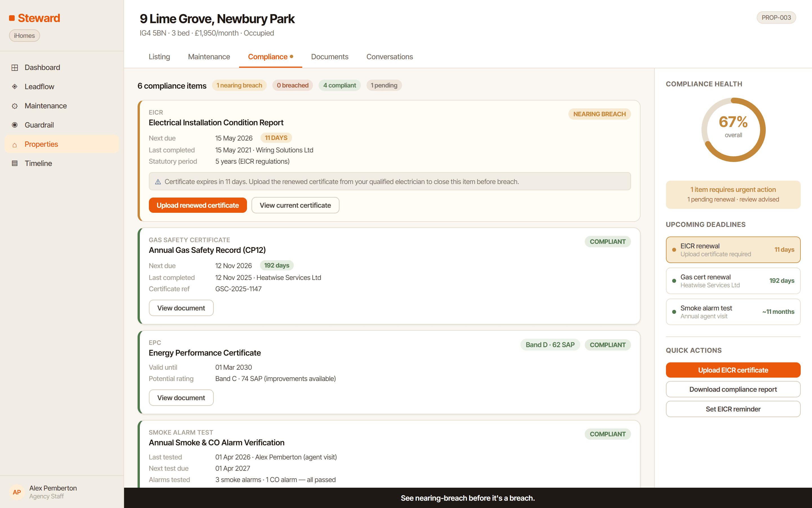The height and width of the screenshot is (508, 812).
Task: Open the Gas cert renewal deadline card
Action: tap(733, 281)
